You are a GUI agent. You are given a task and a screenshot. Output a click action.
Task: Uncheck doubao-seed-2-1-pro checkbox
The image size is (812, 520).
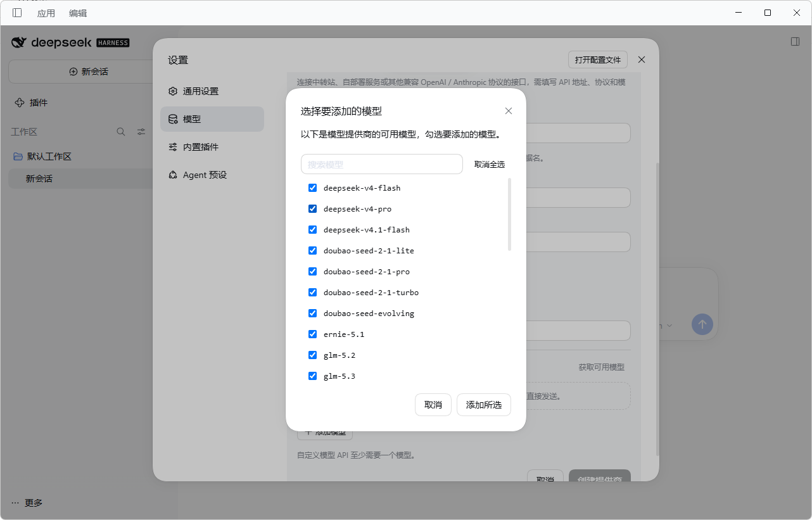tap(312, 271)
